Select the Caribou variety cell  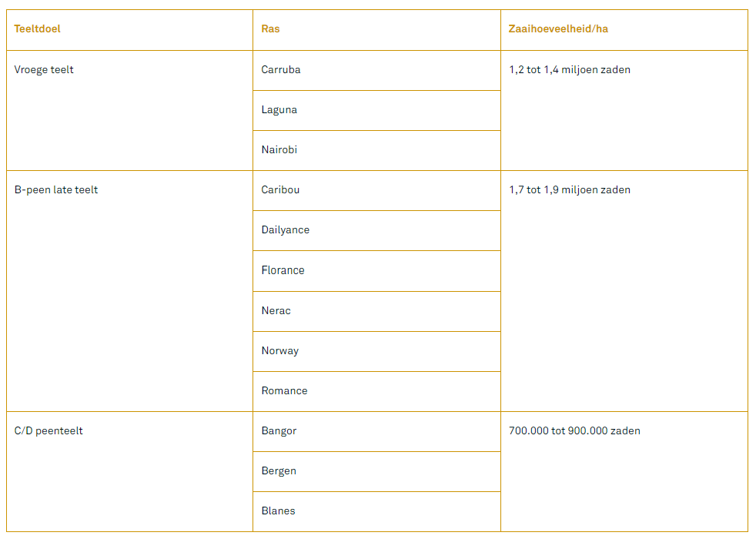tap(281, 190)
